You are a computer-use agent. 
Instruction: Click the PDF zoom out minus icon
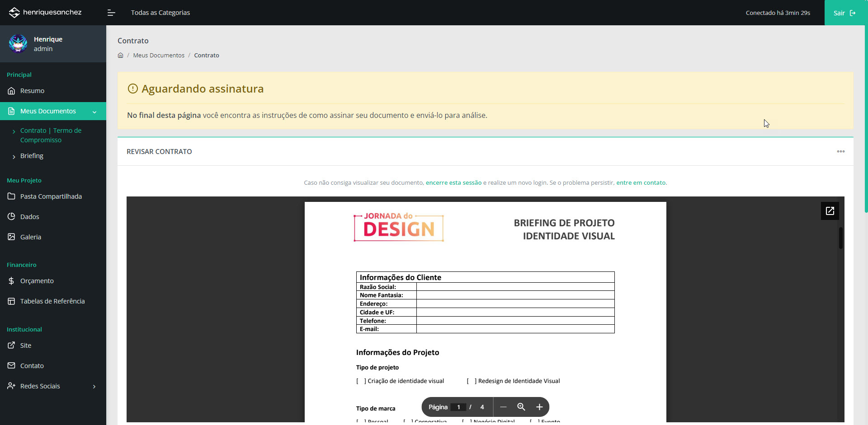click(x=503, y=407)
